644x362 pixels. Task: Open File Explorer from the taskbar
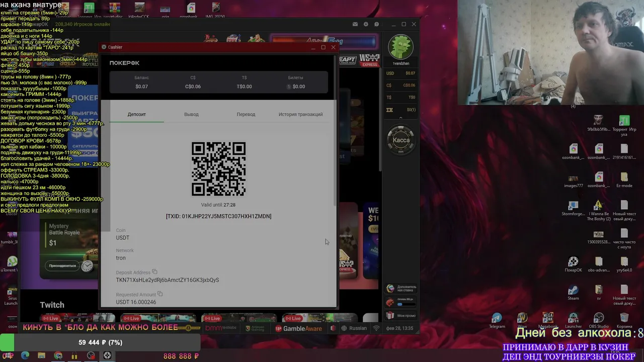[x=41, y=355]
